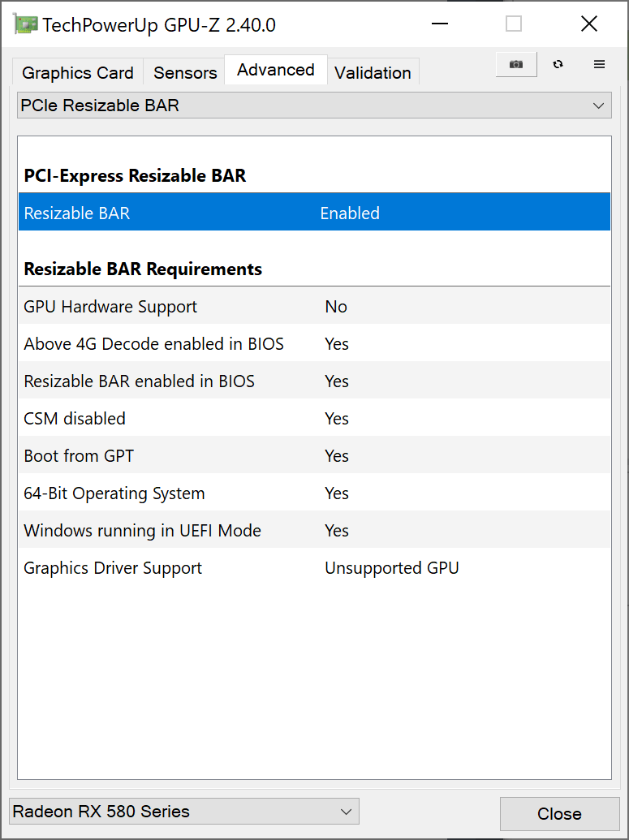Viewport: 629px width, 840px height.
Task: Select the CSM disabled row
Action: click(314, 419)
